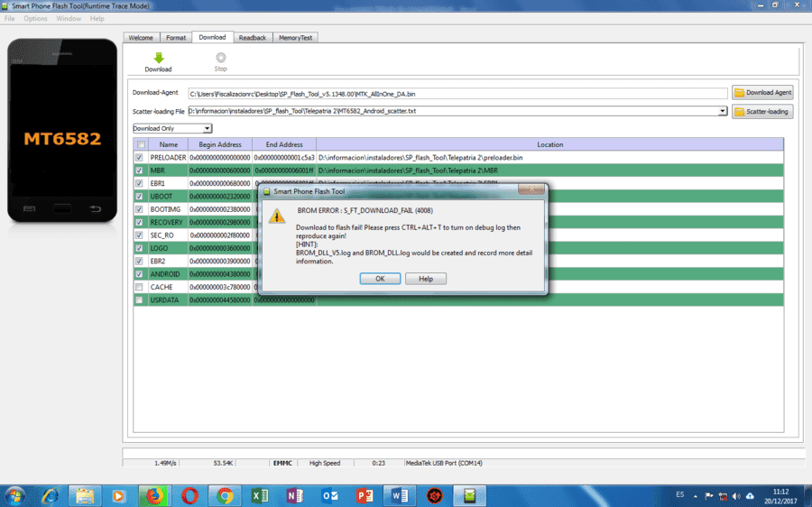Check the CACHE checkbox
The image size is (812, 507).
139,287
